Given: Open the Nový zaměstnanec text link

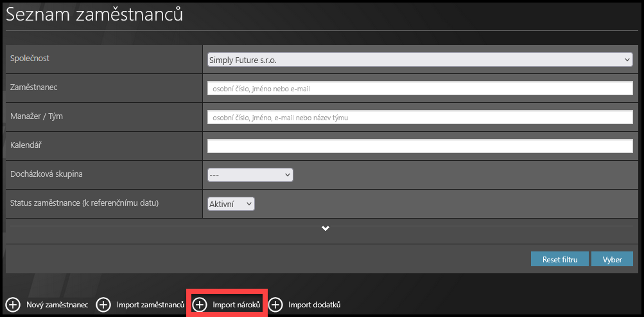Looking at the screenshot, I should [x=57, y=305].
